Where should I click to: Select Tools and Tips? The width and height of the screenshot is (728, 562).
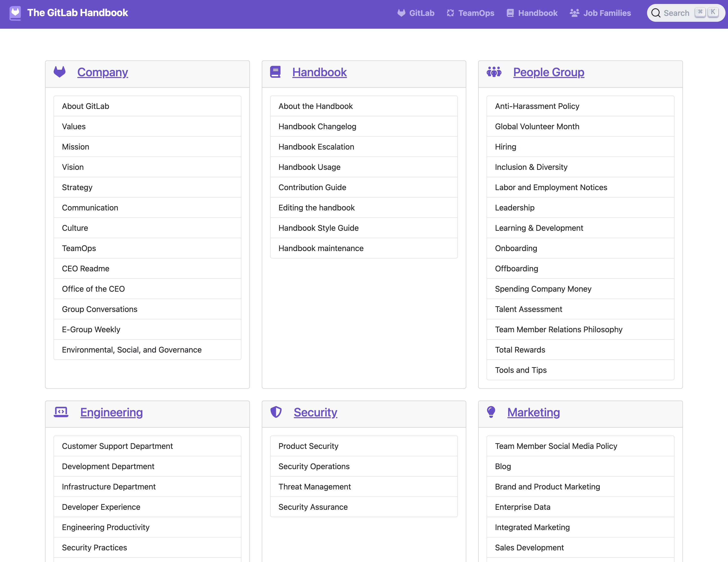tap(580, 370)
